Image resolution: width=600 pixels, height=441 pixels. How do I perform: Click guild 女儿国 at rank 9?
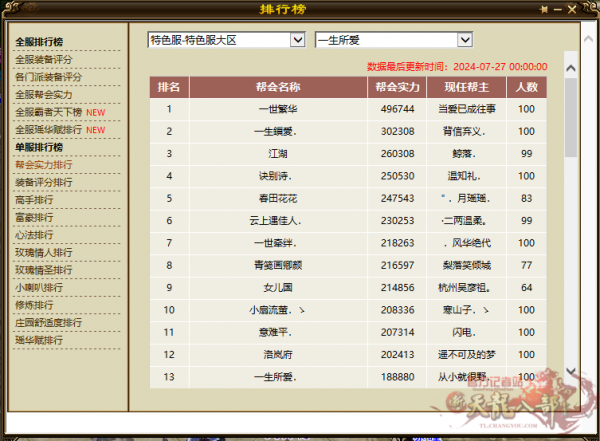278,287
